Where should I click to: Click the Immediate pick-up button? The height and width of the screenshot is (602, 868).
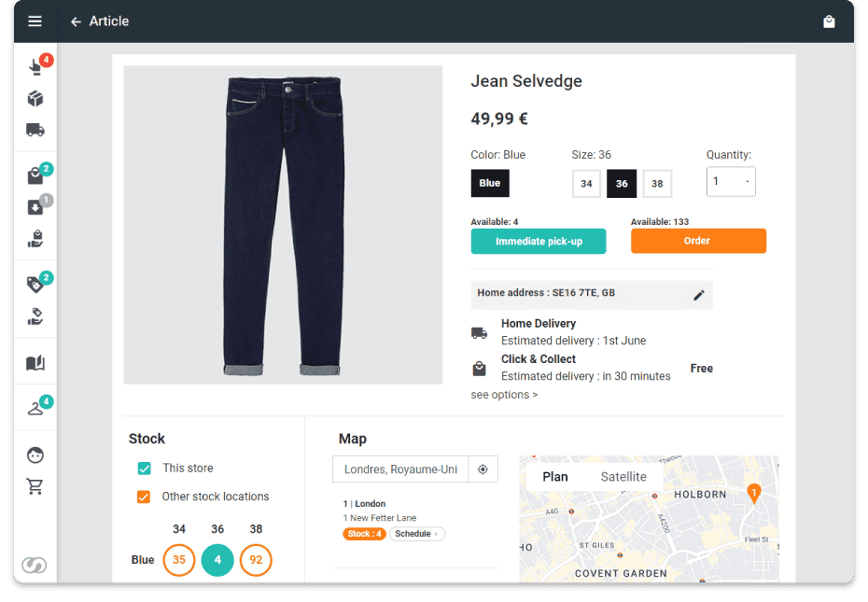pyautogui.click(x=538, y=242)
